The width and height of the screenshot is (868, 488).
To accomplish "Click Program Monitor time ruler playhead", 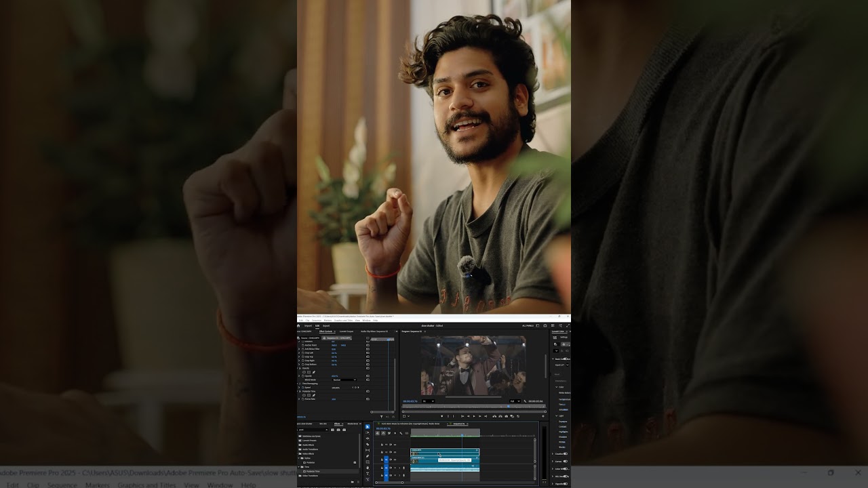I will (x=509, y=407).
